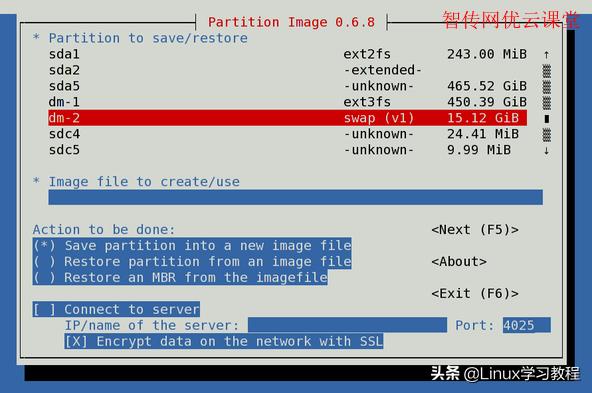This screenshot has height=393, width=592.
Task: Click the 450.39 GiB size value
Action: click(487, 102)
